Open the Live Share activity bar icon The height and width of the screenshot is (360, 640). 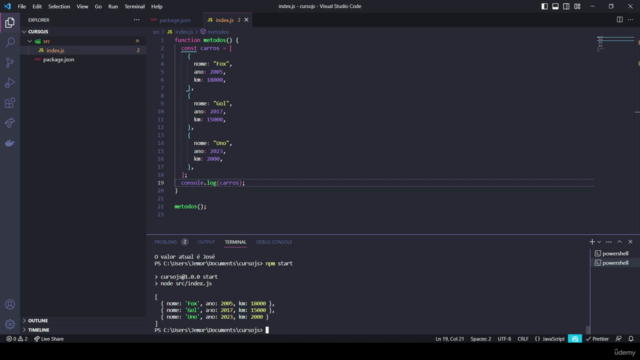[10, 123]
